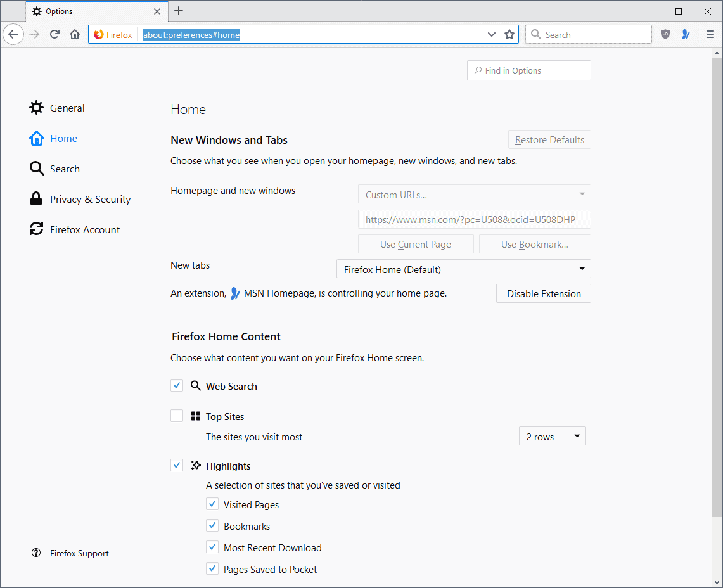Click the Disable Extension button

[543, 293]
